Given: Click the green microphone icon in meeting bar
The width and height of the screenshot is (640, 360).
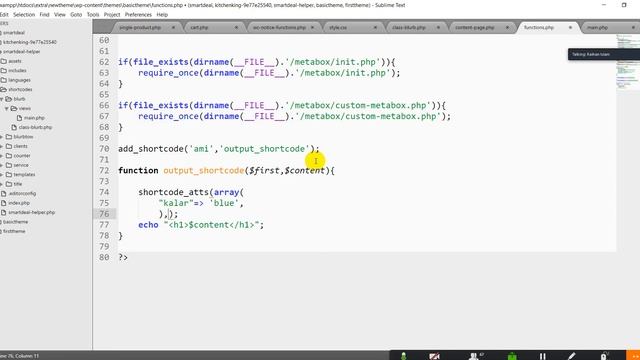Looking at the screenshot, I should (403, 356).
